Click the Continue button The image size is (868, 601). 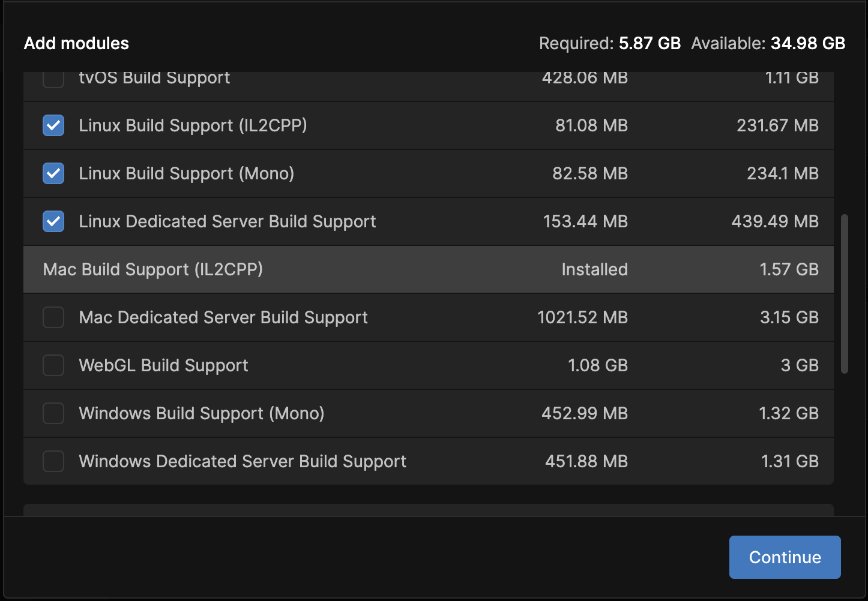coord(785,557)
